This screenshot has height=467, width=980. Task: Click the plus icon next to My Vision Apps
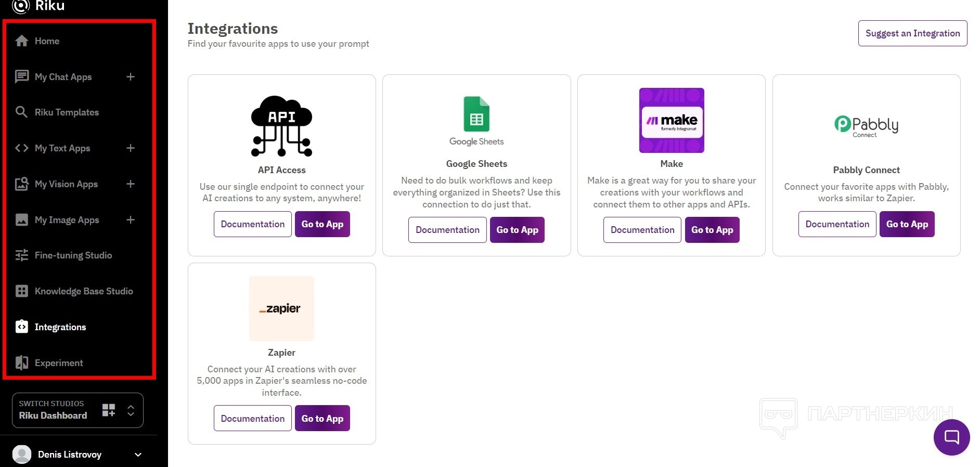click(131, 184)
